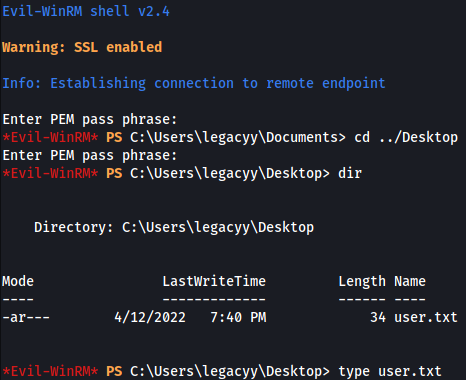This screenshot has width=466, height=380.
Task: Click the red Evil-WinRM label on last prompt
Action: click(50, 371)
